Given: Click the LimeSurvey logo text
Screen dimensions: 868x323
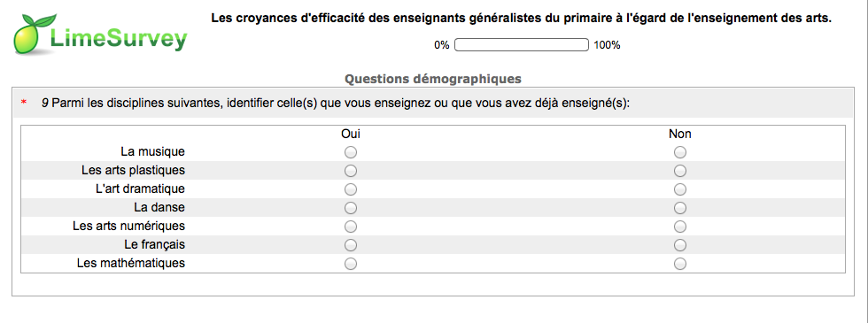Looking at the screenshot, I should [x=119, y=40].
